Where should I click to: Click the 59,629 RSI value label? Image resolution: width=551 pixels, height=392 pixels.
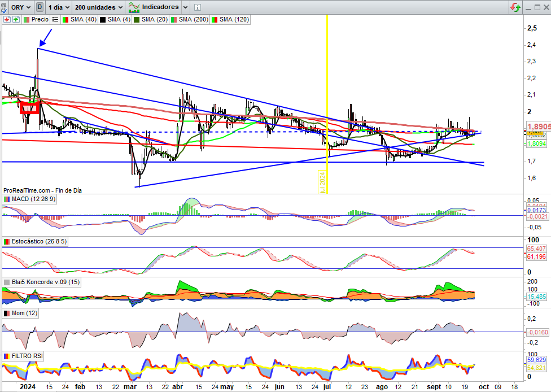tap(536, 360)
